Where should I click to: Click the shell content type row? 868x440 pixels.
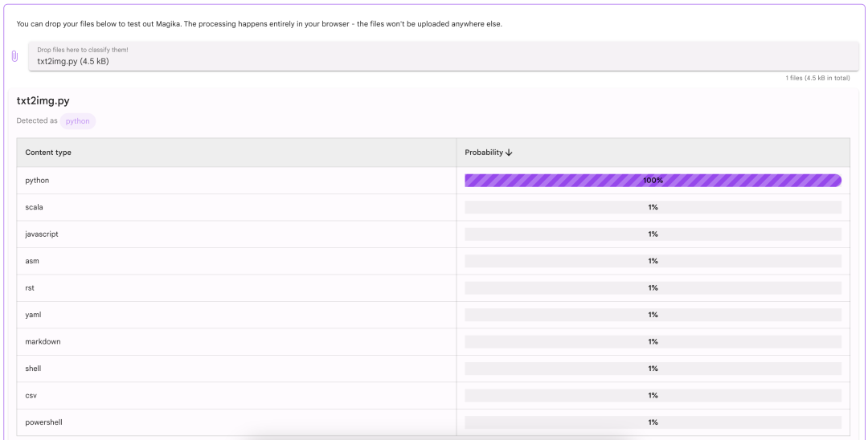tap(33, 369)
